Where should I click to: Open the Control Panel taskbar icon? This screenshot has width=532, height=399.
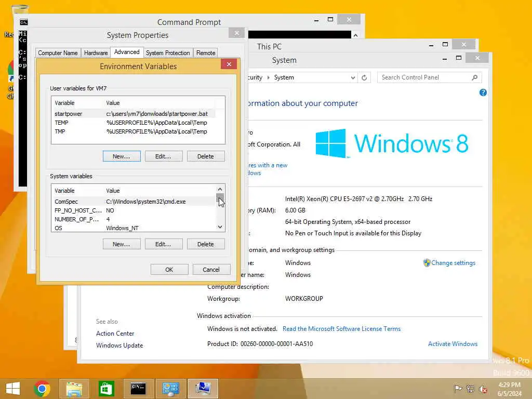[x=170, y=389]
